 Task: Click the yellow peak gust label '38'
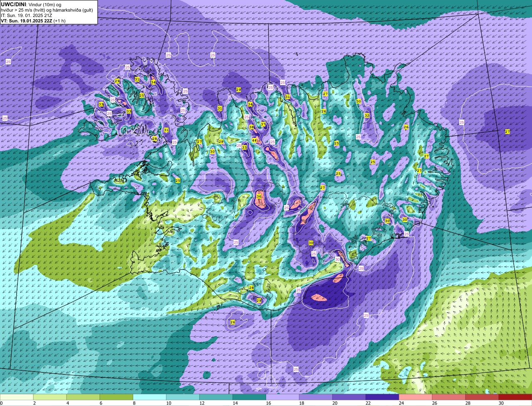click(251, 127)
